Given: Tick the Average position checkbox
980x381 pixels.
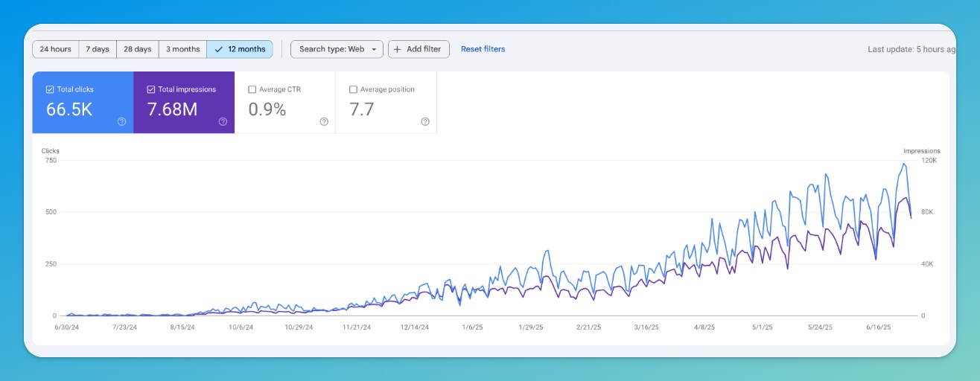Looking at the screenshot, I should [353, 89].
